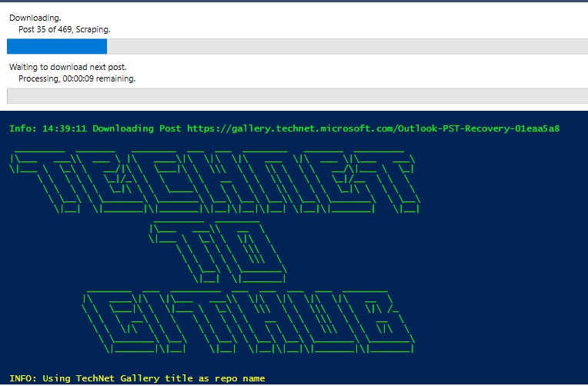This screenshot has width=588, height=386.
Task: Select the 'Downloading.' status text
Action: pos(35,18)
